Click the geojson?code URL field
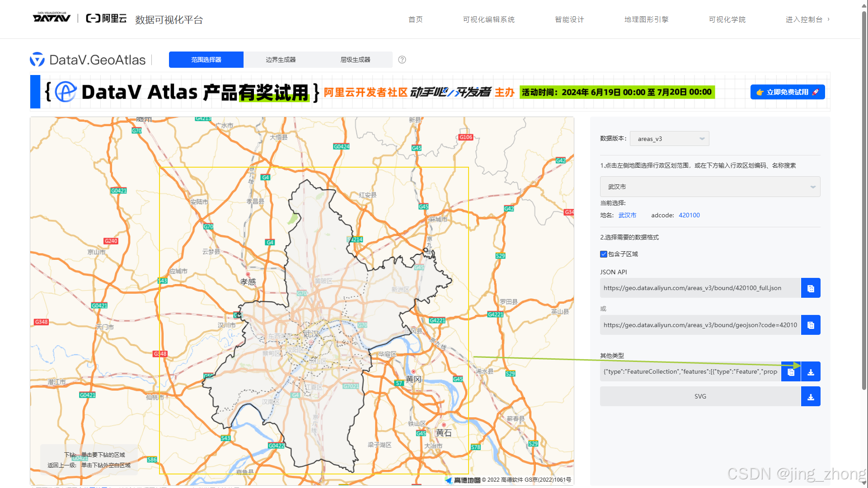The width and height of the screenshot is (868, 488). pyautogui.click(x=700, y=325)
